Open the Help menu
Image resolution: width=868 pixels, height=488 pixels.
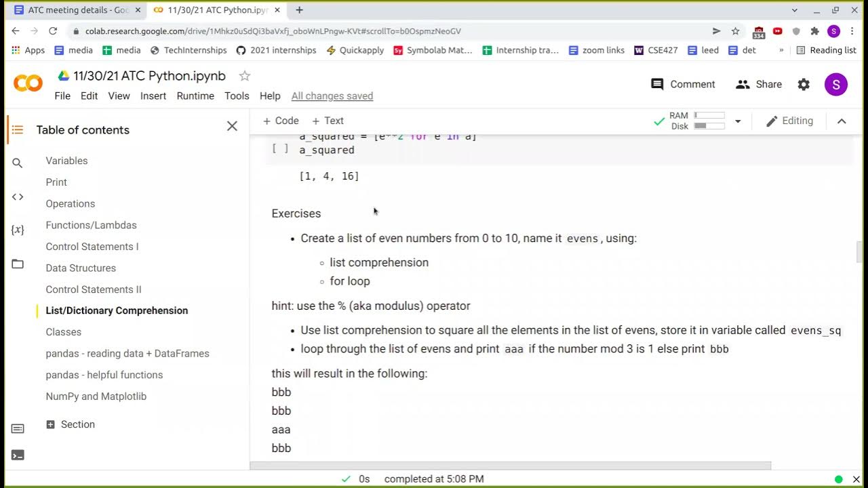point(270,96)
